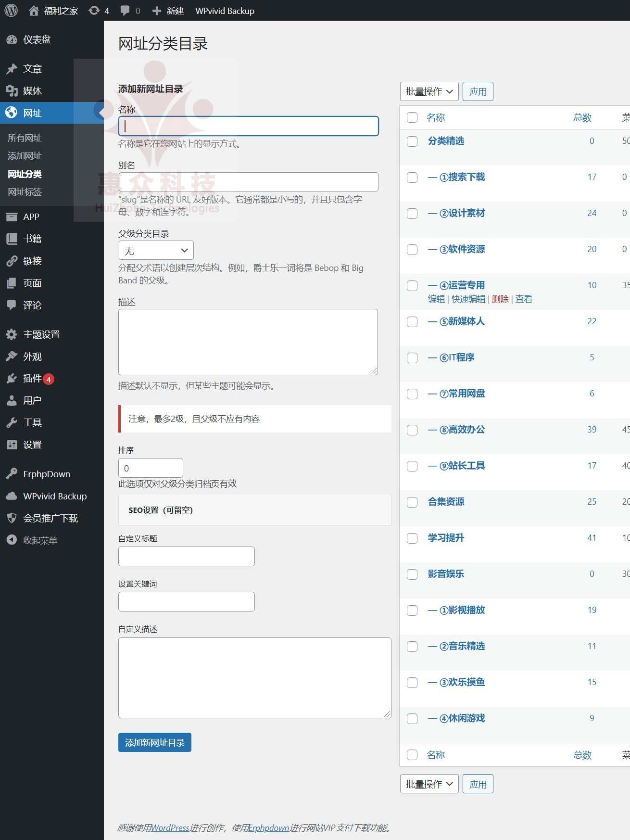Open 添加网址 submenu item
The height and width of the screenshot is (840, 630).
click(25, 156)
